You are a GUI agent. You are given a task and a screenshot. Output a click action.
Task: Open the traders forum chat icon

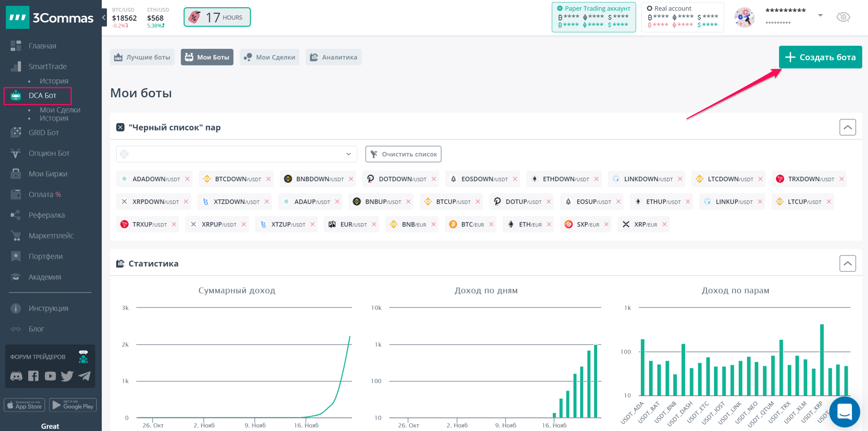[x=83, y=357]
